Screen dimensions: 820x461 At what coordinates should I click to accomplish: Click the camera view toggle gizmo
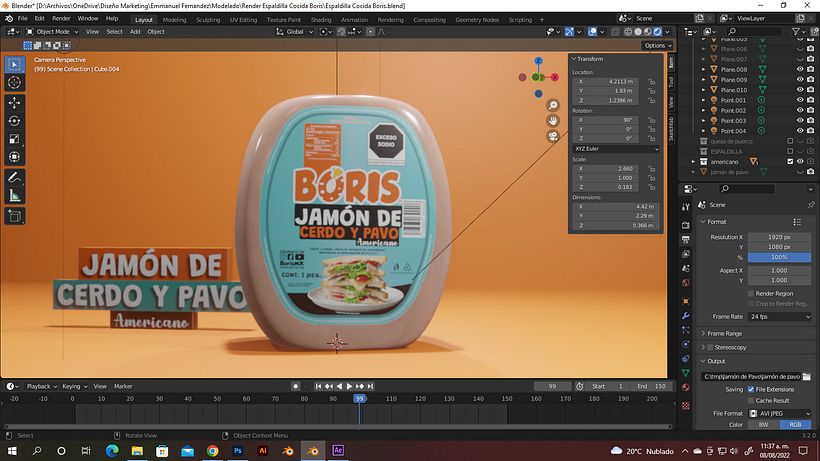(x=552, y=136)
